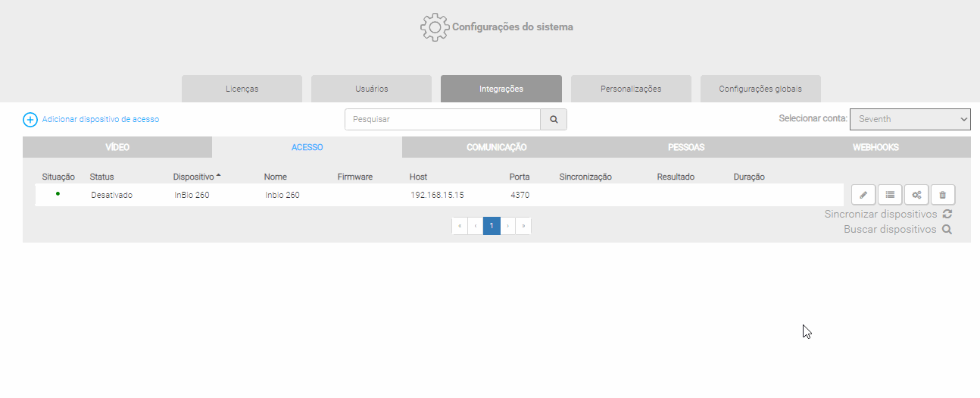Open the Usuários tab
This screenshot has height=398, width=980.
point(371,89)
